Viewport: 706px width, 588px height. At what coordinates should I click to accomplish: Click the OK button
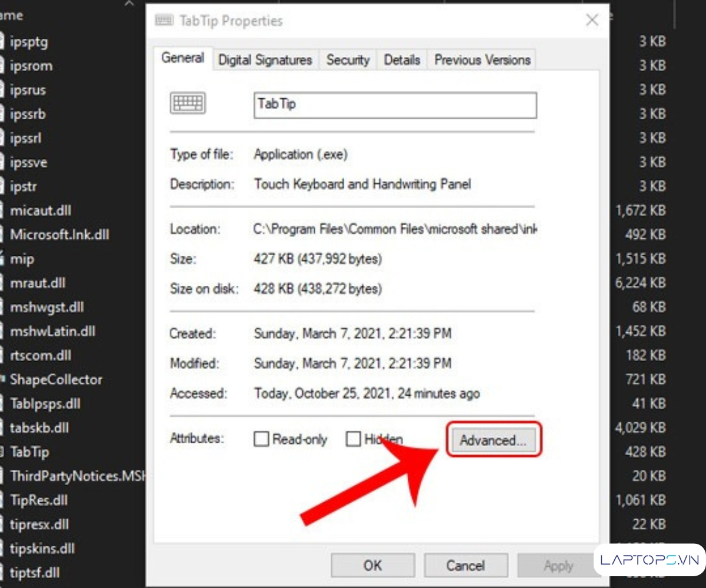click(x=372, y=566)
